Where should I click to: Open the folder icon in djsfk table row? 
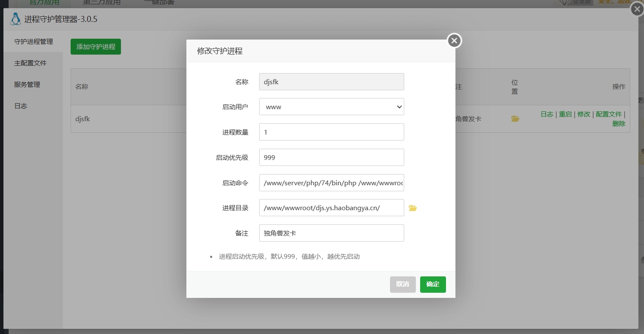click(x=515, y=119)
